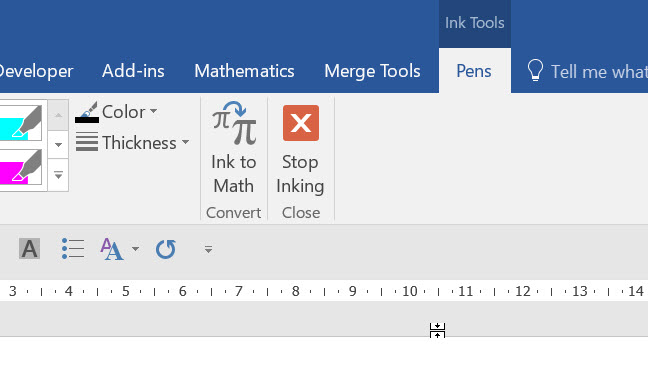Click the horizontal ruler at mark 10
648x371 pixels.
(x=410, y=291)
